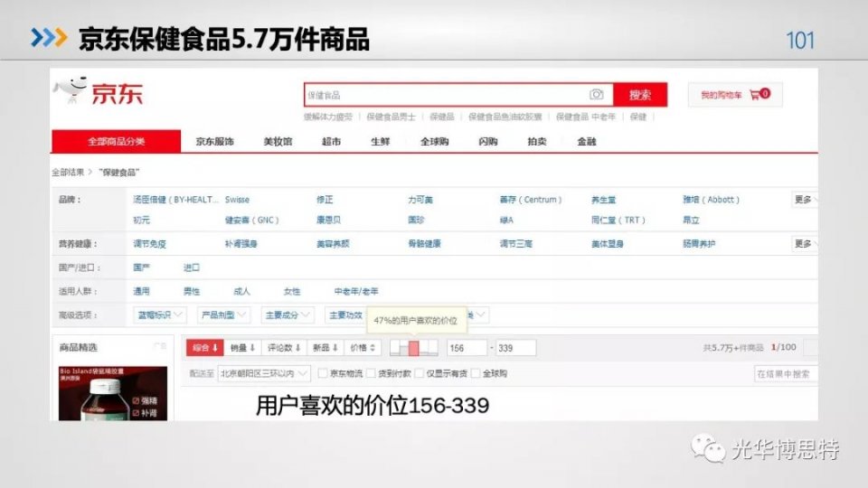Sort results by 新品

325,348
